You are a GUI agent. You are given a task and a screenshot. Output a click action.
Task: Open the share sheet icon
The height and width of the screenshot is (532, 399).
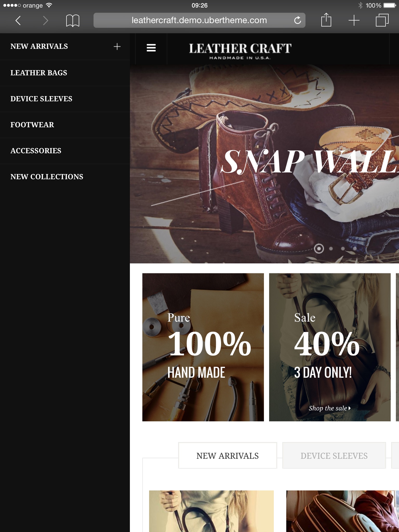pos(326,20)
